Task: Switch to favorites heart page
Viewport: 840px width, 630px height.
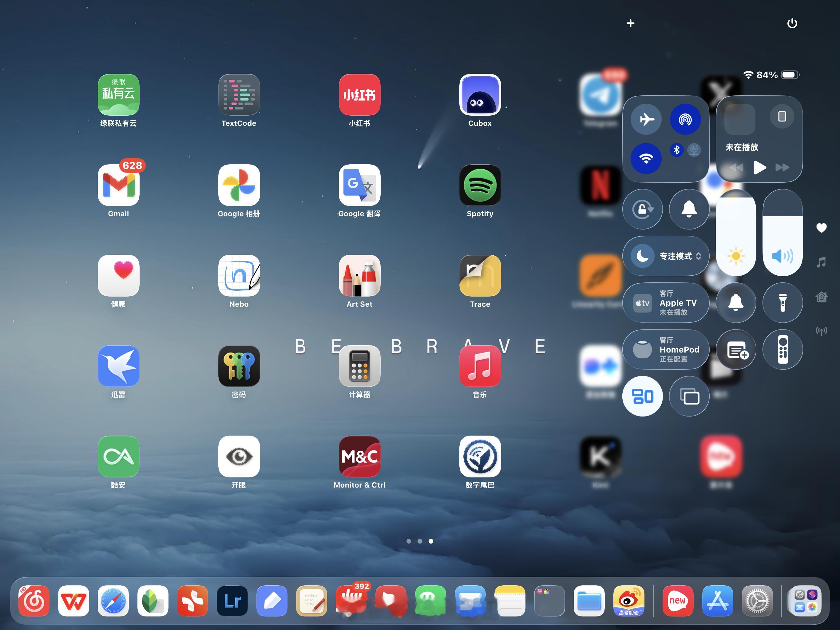Action: [822, 228]
